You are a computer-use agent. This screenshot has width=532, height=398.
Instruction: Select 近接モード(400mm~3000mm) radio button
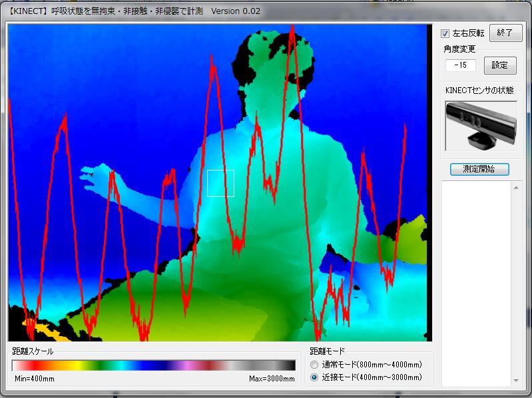tap(314, 377)
